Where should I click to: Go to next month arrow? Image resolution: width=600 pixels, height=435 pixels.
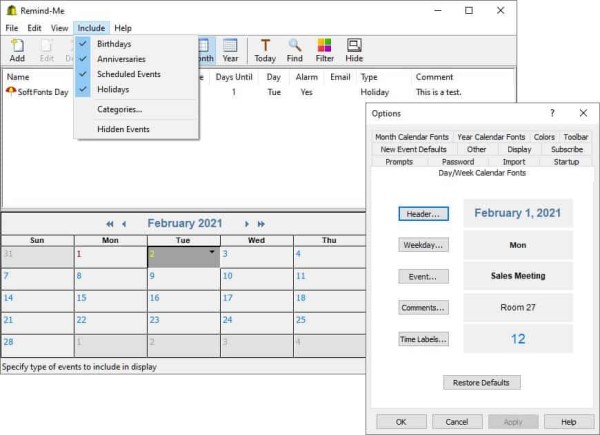[246, 224]
